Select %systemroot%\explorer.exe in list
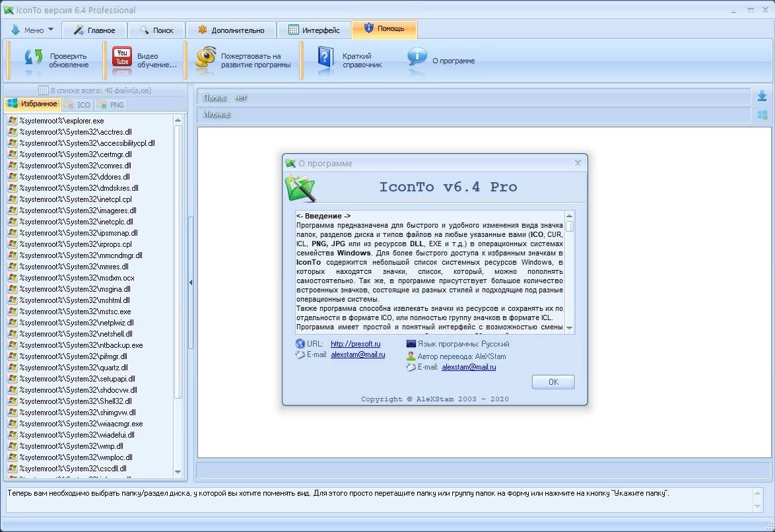775x532 pixels. 62,121
